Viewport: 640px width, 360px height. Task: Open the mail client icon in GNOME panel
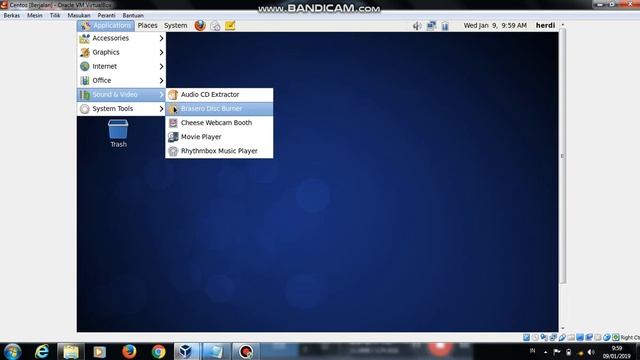coord(215,26)
